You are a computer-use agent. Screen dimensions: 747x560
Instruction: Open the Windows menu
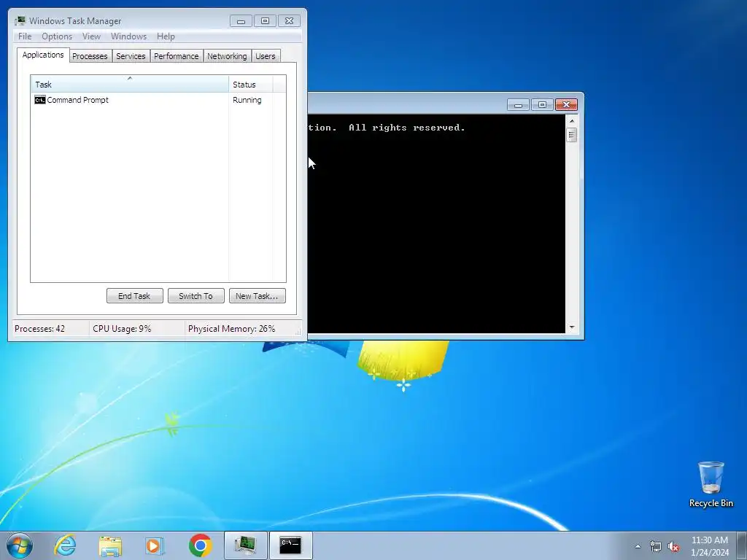click(x=128, y=36)
